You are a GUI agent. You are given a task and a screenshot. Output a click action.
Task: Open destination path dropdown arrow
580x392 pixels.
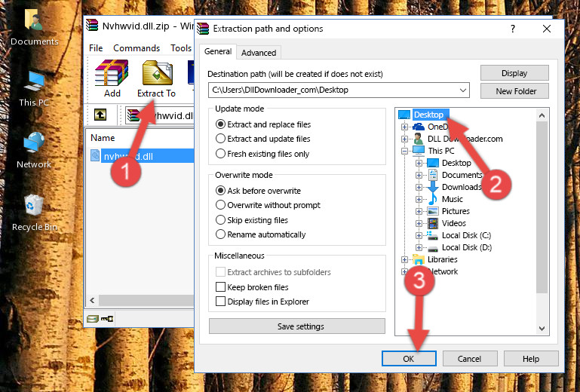pyautogui.click(x=463, y=90)
